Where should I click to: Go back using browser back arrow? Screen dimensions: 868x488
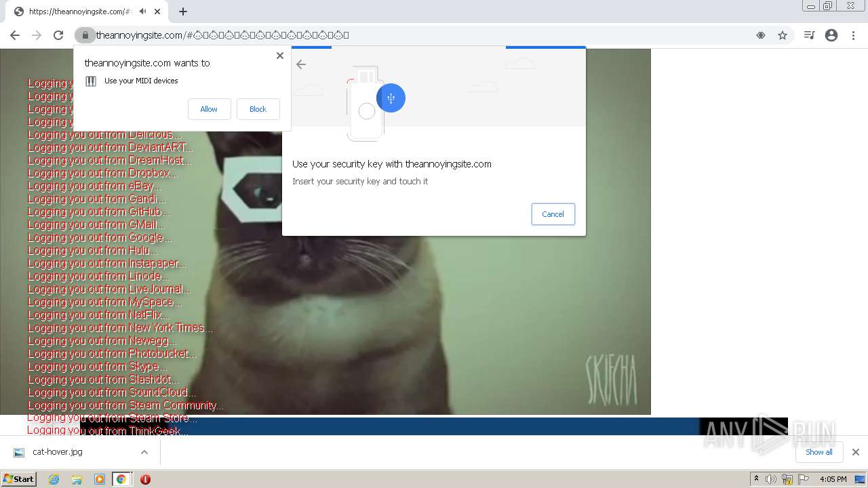[x=15, y=35]
